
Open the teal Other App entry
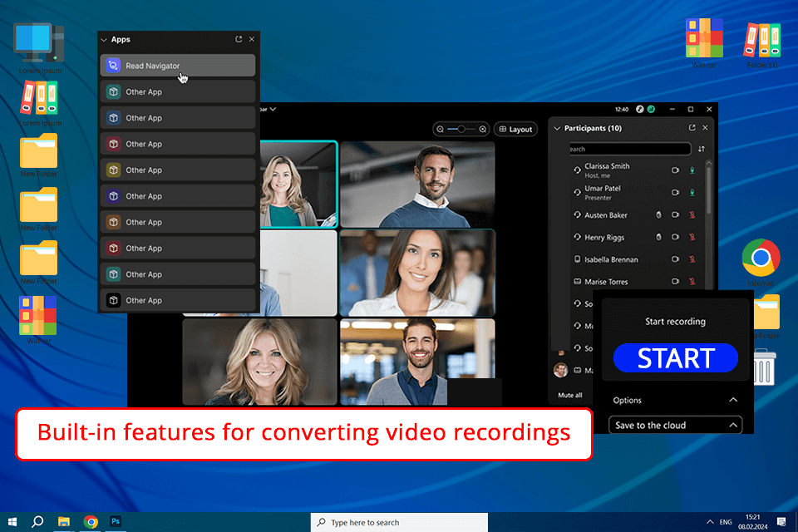[178, 274]
